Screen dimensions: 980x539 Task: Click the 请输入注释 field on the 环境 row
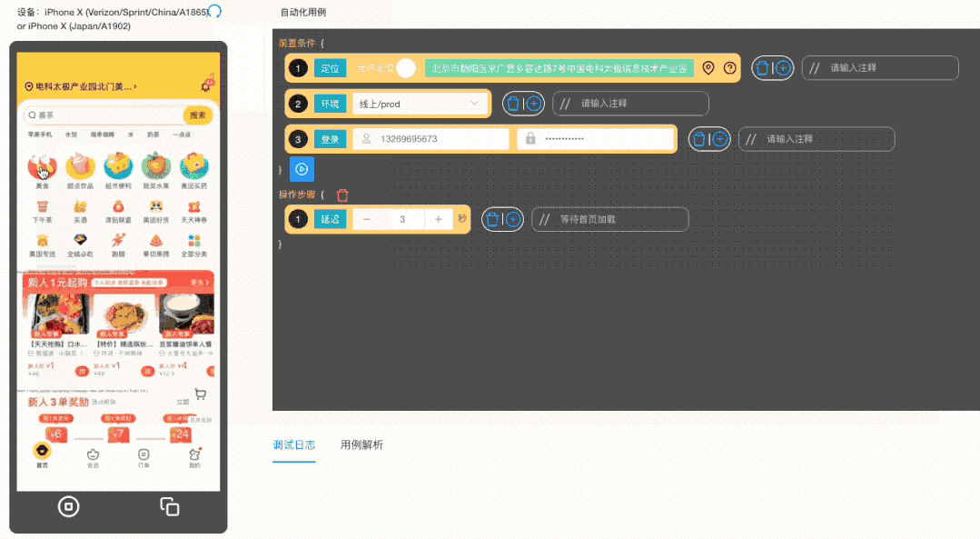(x=629, y=104)
